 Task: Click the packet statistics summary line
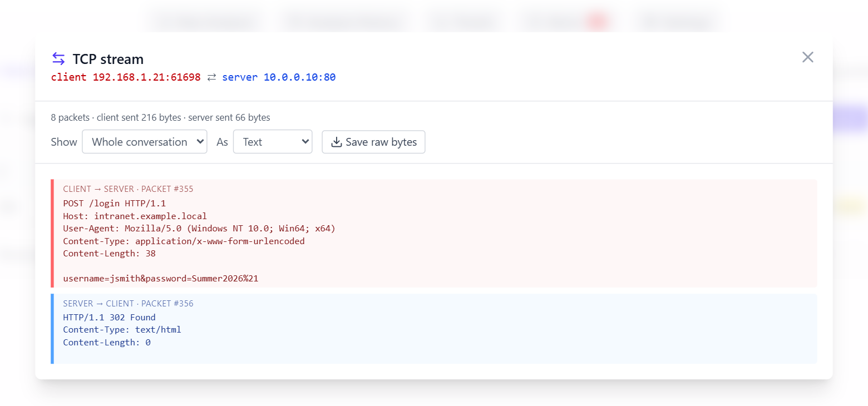click(x=160, y=117)
